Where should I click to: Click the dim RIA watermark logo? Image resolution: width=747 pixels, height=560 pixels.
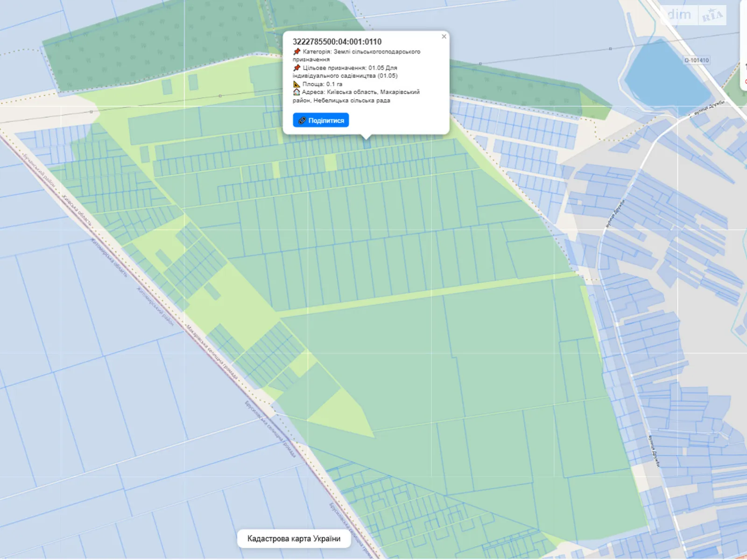tap(696, 15)
